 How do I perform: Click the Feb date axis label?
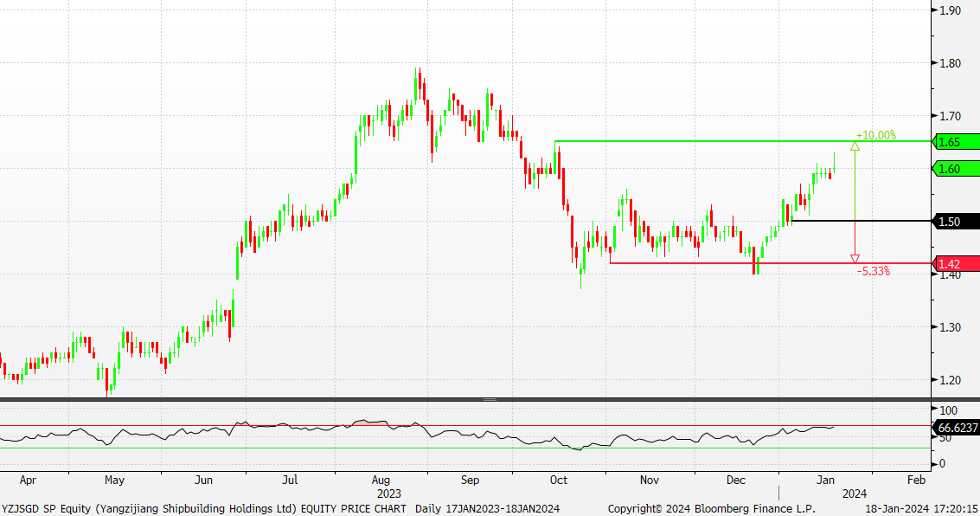(x=916, y=481)
